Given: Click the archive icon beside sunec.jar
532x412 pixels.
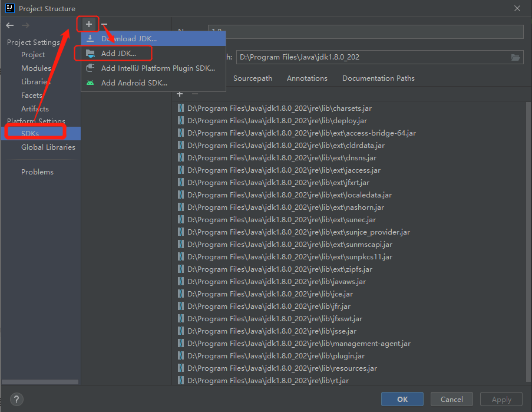Looking at the screenshot, I should point(181,220).
